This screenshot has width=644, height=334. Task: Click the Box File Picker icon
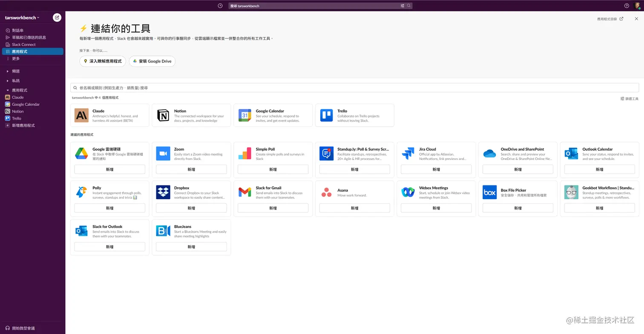490,192
